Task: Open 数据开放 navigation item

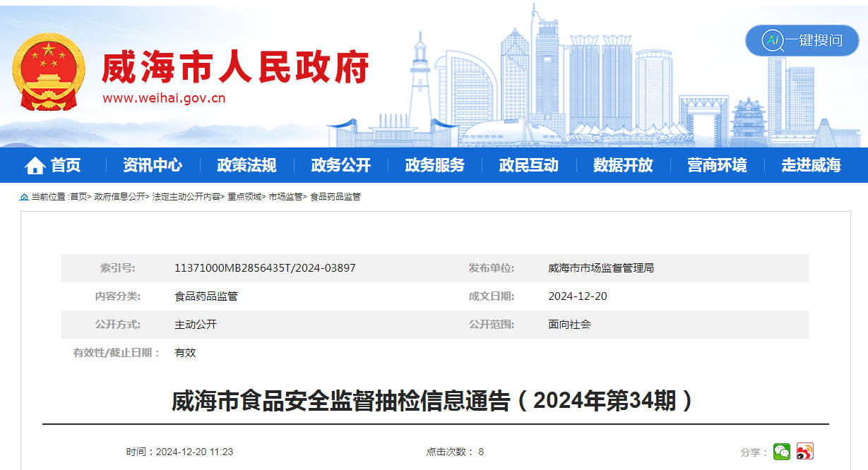Action: 623,165
